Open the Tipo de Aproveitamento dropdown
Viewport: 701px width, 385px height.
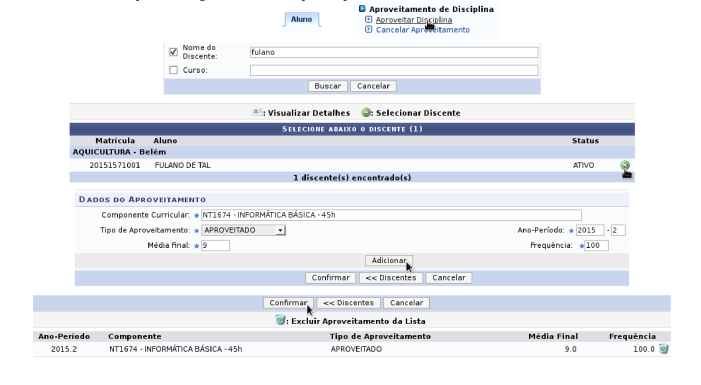[x=243, y=230]
